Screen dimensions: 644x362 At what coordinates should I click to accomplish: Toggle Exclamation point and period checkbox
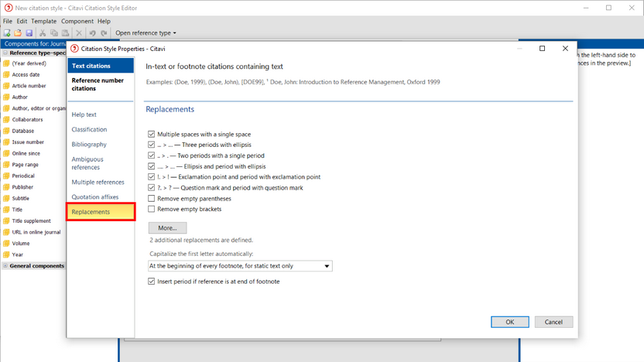tap(151, 177)
